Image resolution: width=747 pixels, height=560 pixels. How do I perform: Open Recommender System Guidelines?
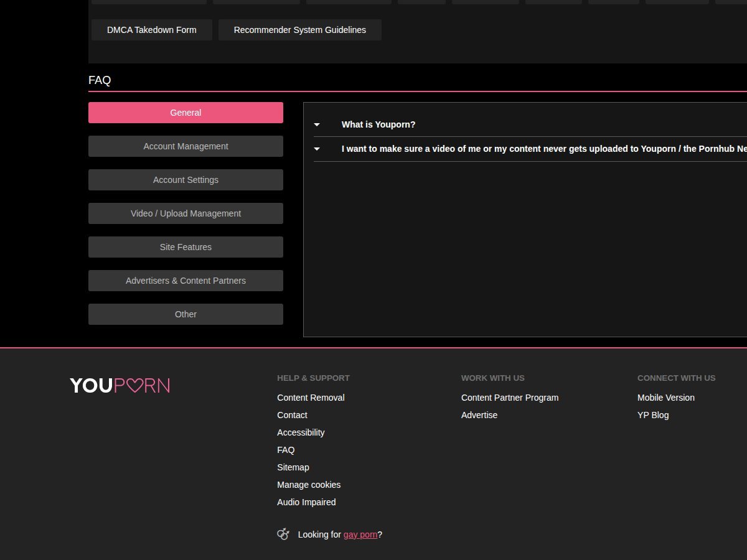(x=300, y=30)
